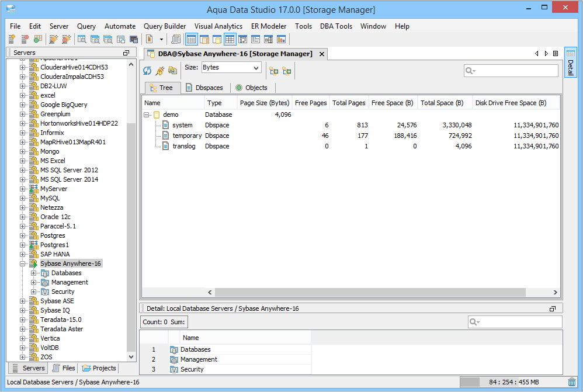This screenshot has width=583, height=392.
Task: Switch to the Objects tab
Action: [x=252, y=88]
